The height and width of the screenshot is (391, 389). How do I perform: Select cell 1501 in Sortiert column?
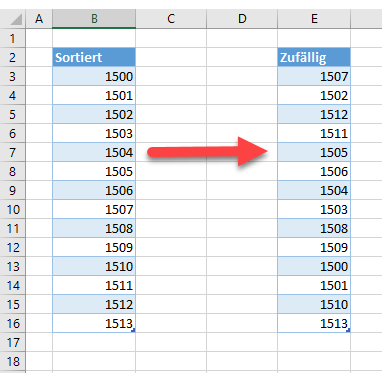pos(94,95)
